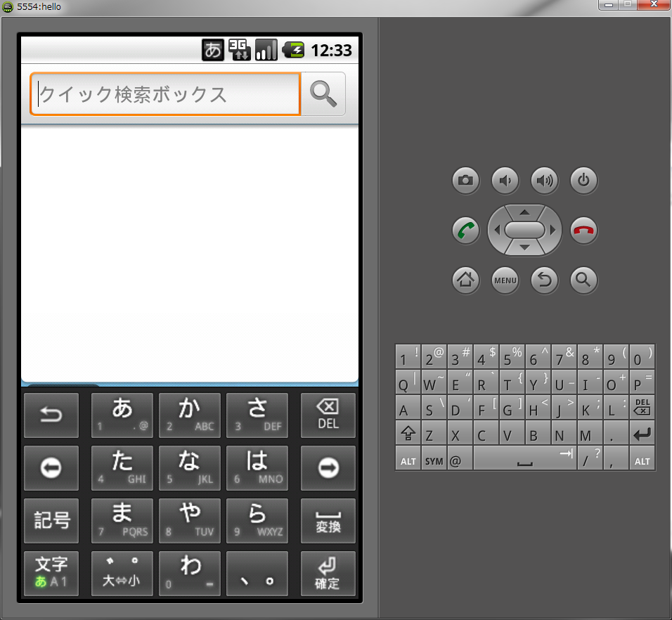672x620 pixels.
Task: Click the P key on hardware keyboard
Action: [x=642, y=382]
